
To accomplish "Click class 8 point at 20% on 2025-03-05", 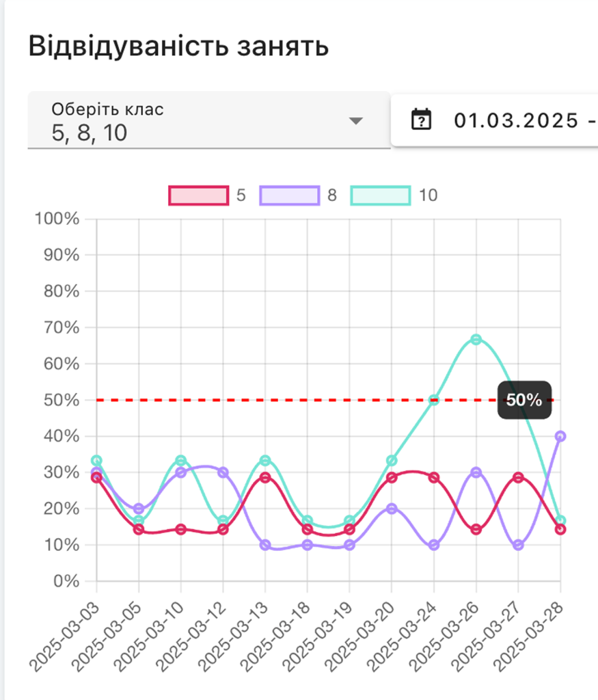I will (139, 509).
